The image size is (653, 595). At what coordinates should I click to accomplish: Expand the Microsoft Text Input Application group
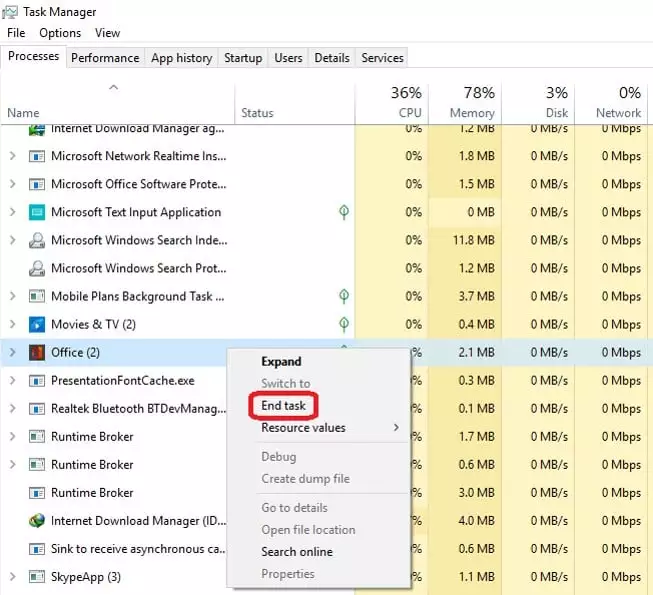point(12,212)
